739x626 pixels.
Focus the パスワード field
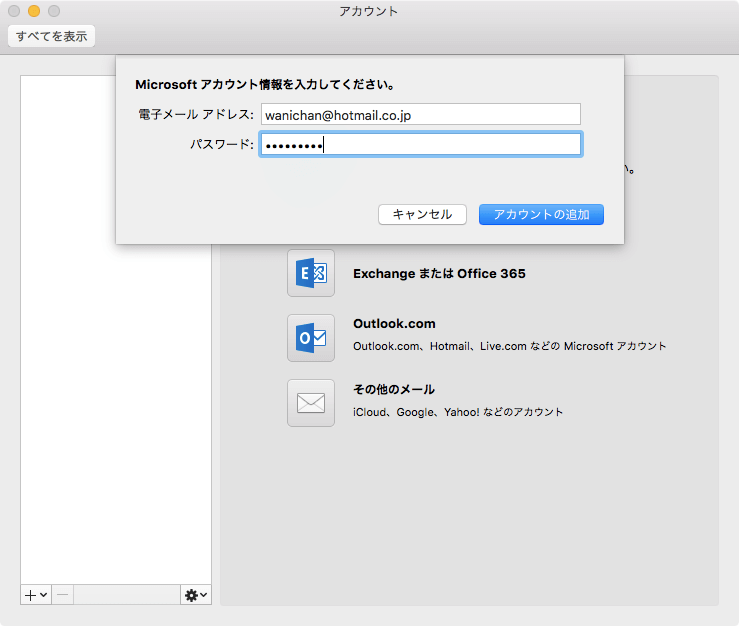coord(421,144)
